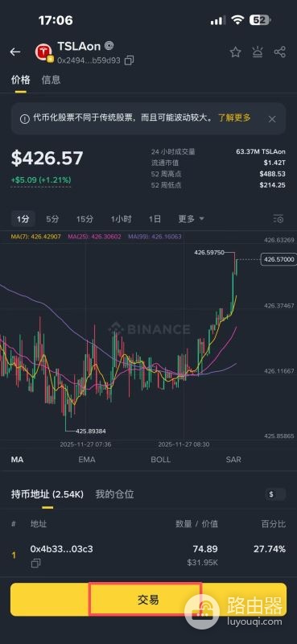The width and height of the screenshot is (297, 644).
Task: Tap the 24 小时成交量 value 63.37M TSLAon
Action: pos(261,152)
